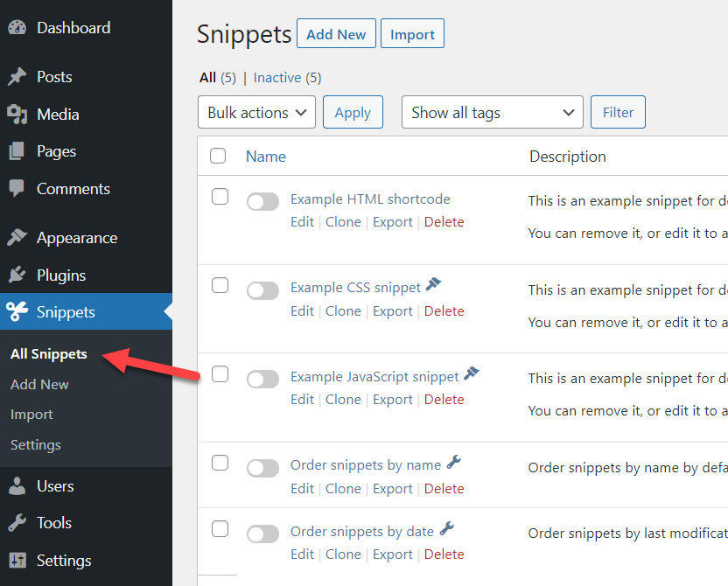
Task: Delete the Order snippets by name snippet
Action: pos(444,489)
